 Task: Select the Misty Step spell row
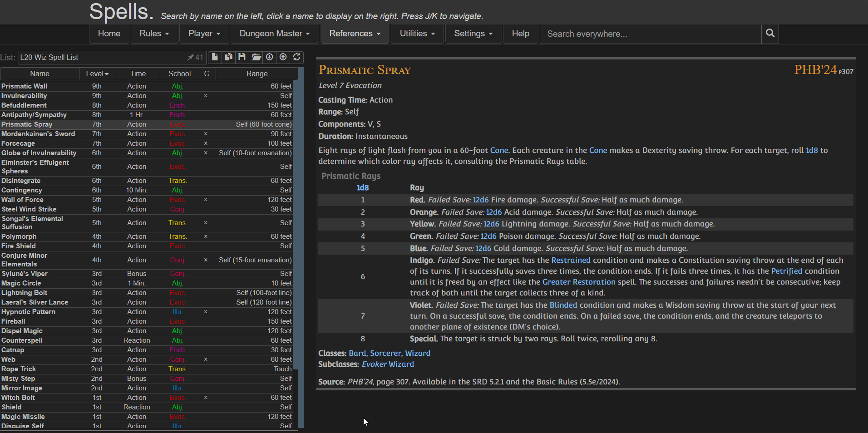(147, 379)
